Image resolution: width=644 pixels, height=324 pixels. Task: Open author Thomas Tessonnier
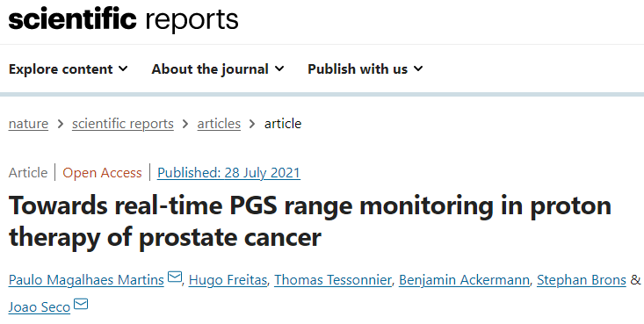[333, 280]
